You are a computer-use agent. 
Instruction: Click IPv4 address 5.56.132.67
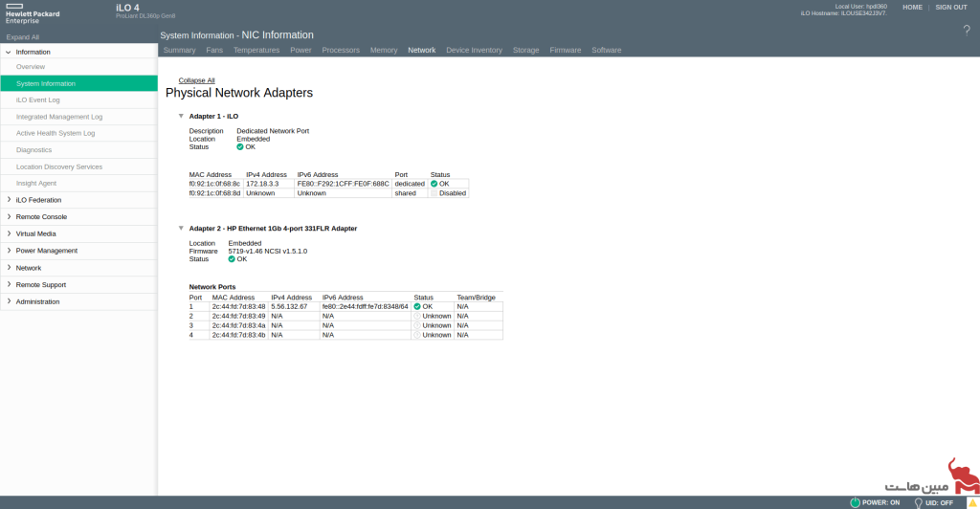(289, 307)
